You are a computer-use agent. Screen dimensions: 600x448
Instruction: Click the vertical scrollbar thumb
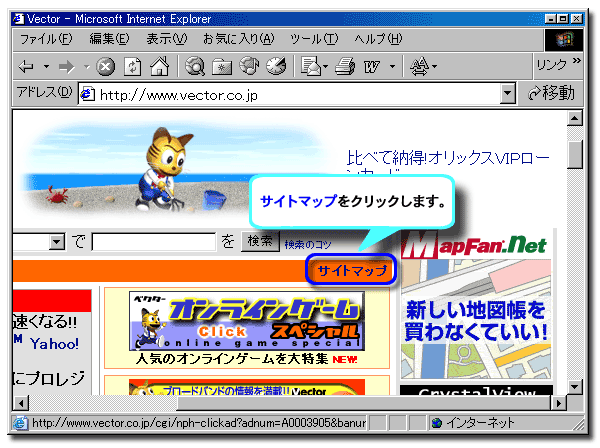coord(575,154)
